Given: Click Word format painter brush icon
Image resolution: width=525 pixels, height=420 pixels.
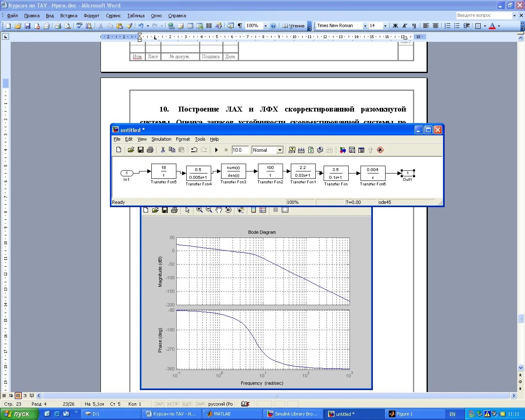Looking at the screenshot, I should [x=129, y=26].
